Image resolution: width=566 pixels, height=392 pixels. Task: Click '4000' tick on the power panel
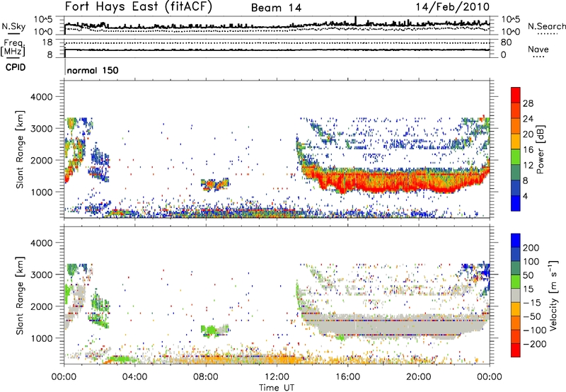click(x=42, y=97)
